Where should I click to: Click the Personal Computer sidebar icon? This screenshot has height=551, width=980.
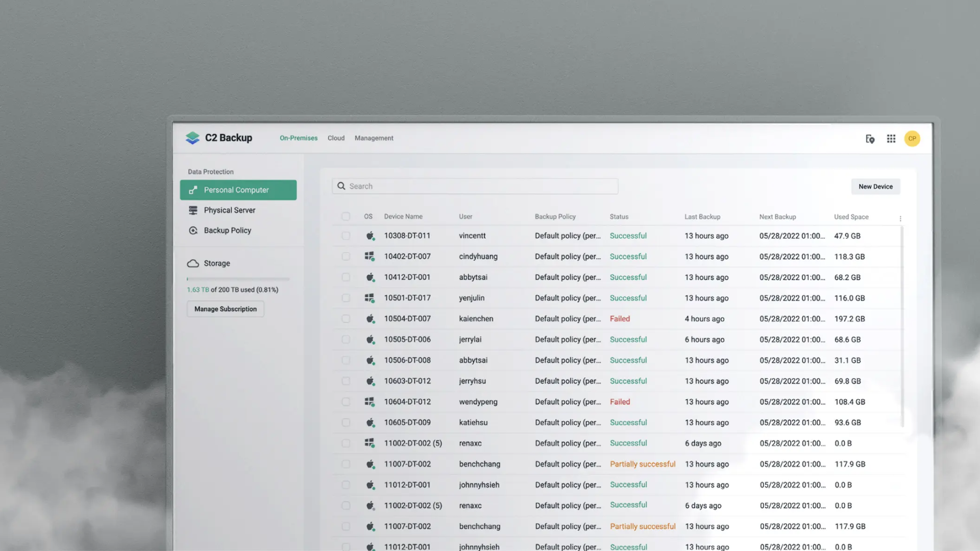coord(193,190)
